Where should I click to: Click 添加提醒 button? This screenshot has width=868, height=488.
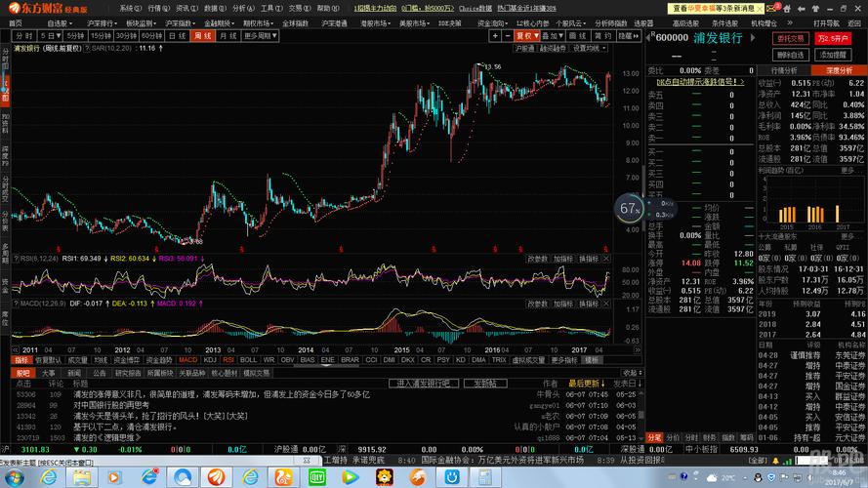pos(833,55)
